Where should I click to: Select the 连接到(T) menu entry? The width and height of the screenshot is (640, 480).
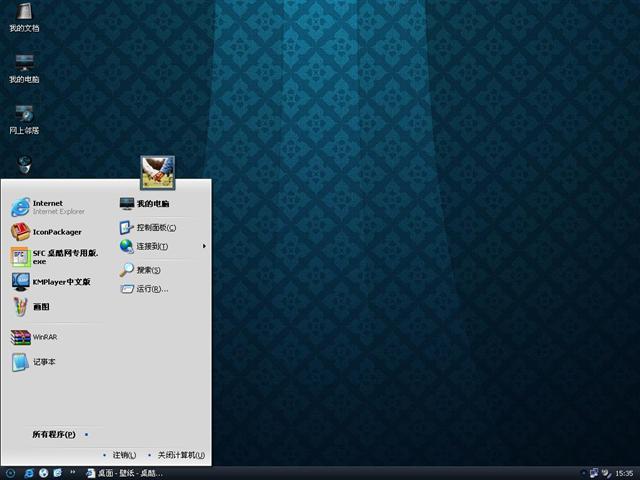click(144, 246)
